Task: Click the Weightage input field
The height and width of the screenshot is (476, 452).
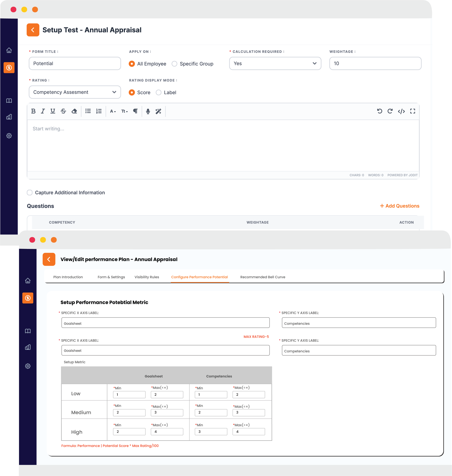Action: tap(375, 63)
